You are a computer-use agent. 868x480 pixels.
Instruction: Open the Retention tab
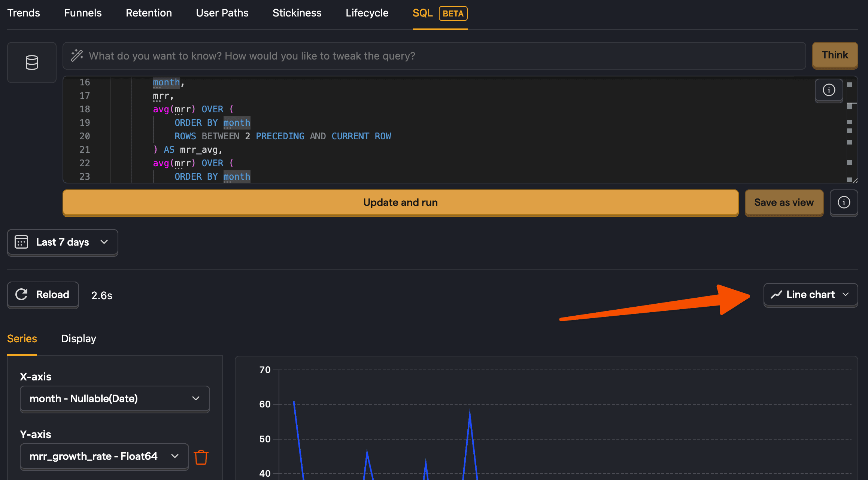(x=149, y=13)
